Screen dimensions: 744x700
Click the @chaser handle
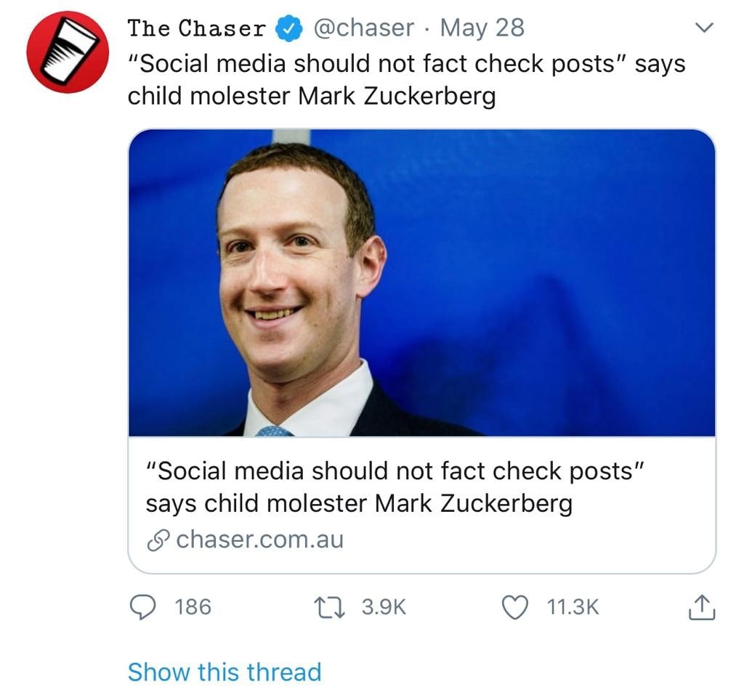pyautogui.click(x=363, y=28)
